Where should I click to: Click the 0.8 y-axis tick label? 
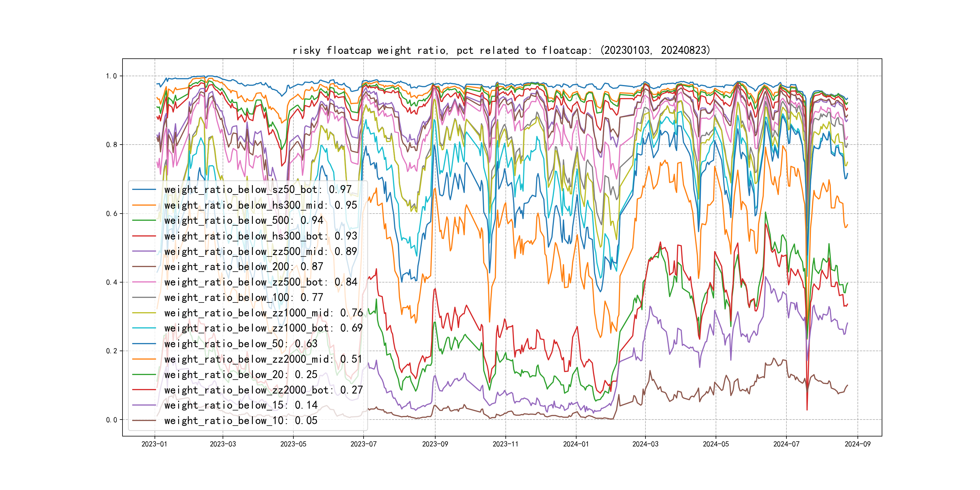(112, 145)
